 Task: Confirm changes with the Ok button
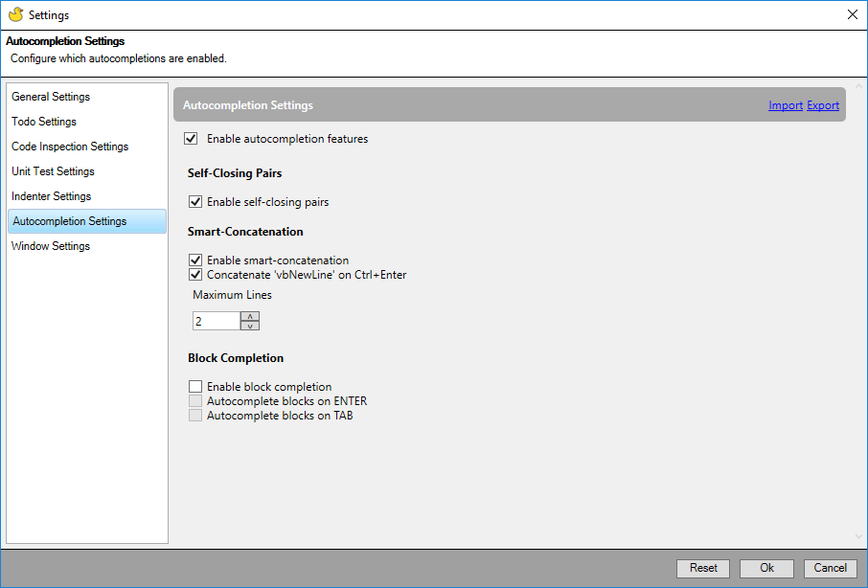765,568
